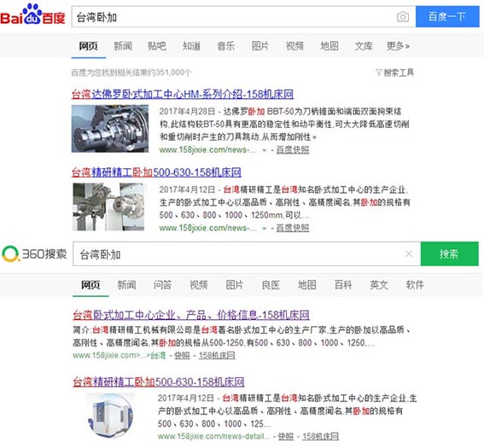Switch to 360 地图 tab

(x=306, y=285)
